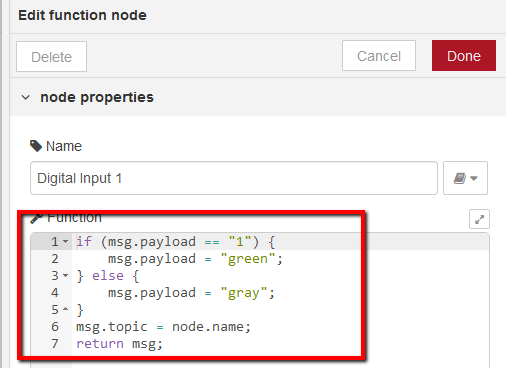Click on return msg in line 7
Image resolution: width=506 pixels, height=368 pixels.
(119, 344)
